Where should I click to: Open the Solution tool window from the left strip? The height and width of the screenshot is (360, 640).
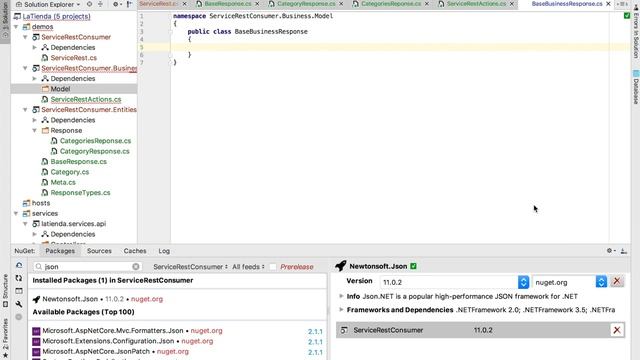5,20
